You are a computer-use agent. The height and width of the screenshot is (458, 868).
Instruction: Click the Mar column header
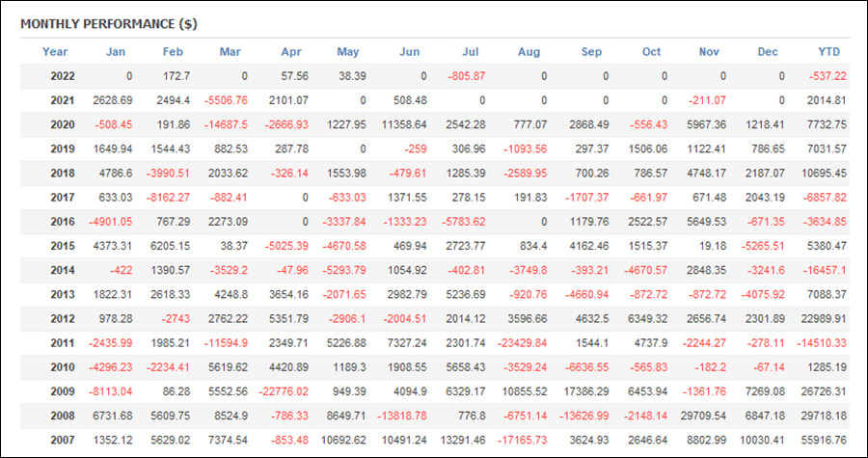point(230,52)
